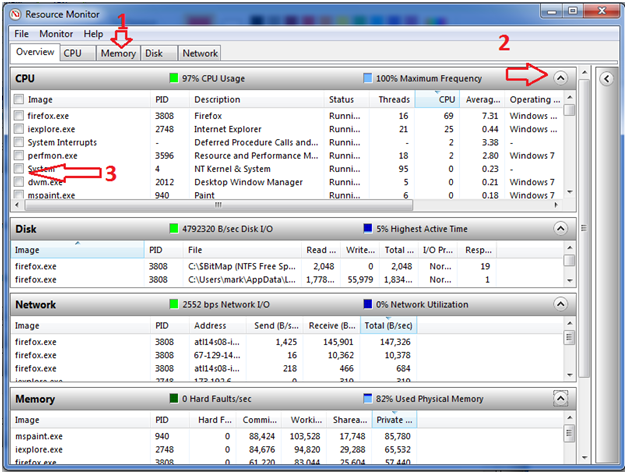Toggle the select-all checkbox beside the Image header
This screenshot has width=625, height=472.
click(x=19, y=99)
